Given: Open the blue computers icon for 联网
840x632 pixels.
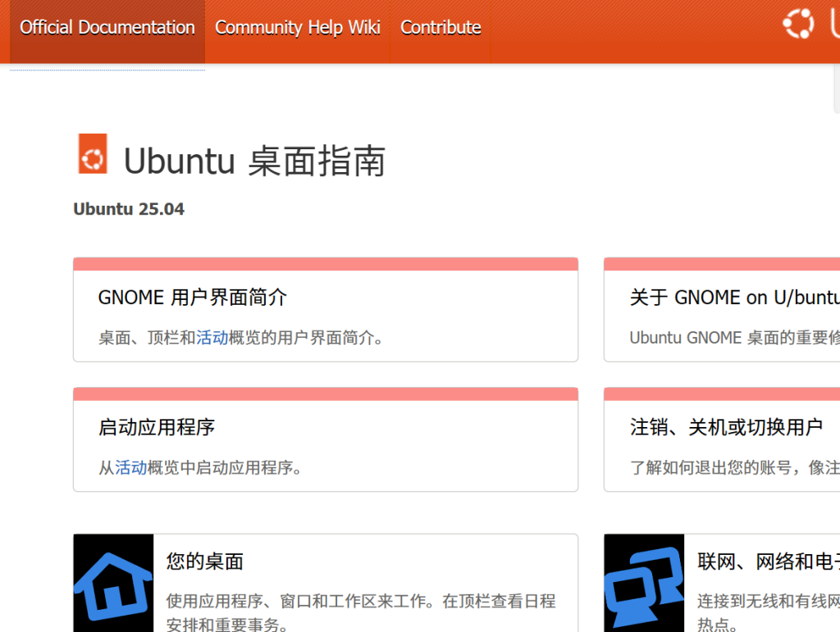Looking at the screenshot, I should 644,583.
